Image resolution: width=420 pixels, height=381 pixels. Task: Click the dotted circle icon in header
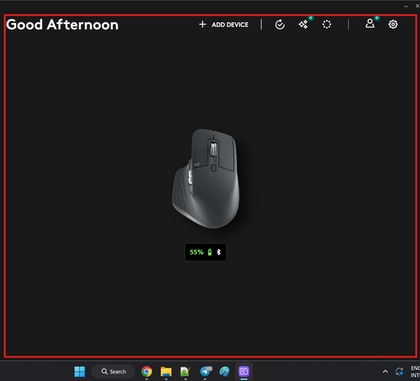click(x=327, y=24)
